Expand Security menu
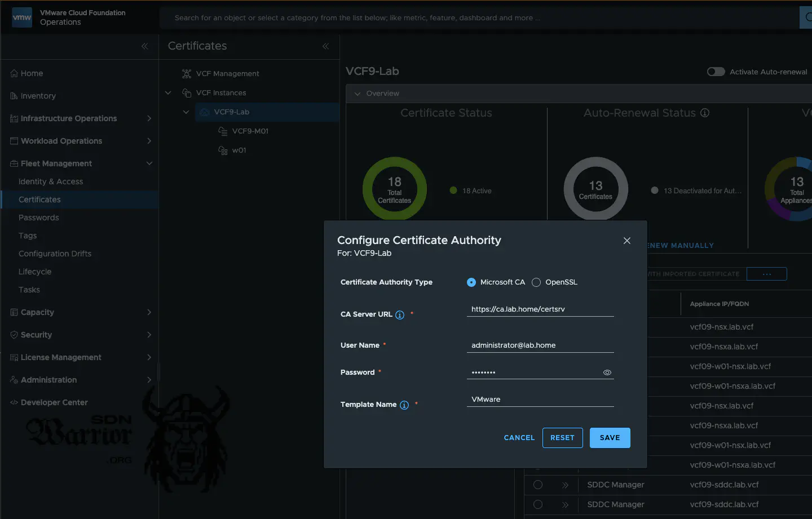 pyautogui.click(x=149, y=335)
